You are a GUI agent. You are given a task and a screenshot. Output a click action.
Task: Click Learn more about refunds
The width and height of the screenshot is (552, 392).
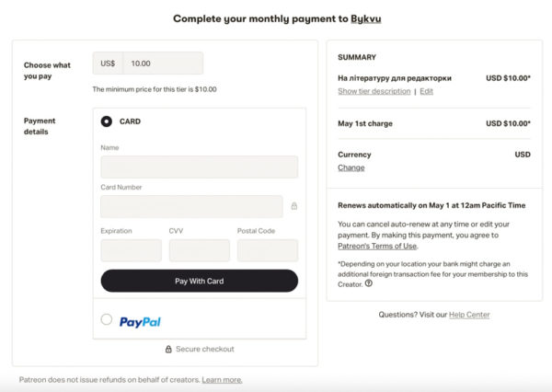pyautogui.click(x=222, y=380)
